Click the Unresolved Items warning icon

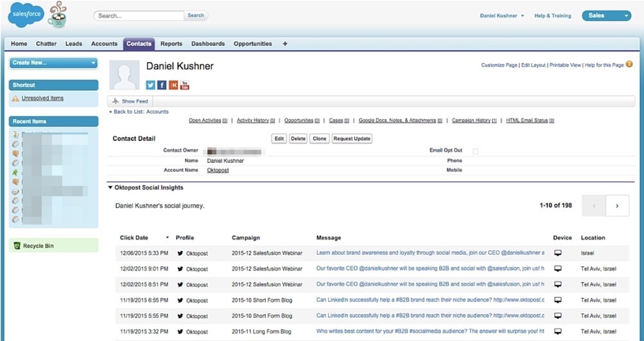[x=16, y=98]
